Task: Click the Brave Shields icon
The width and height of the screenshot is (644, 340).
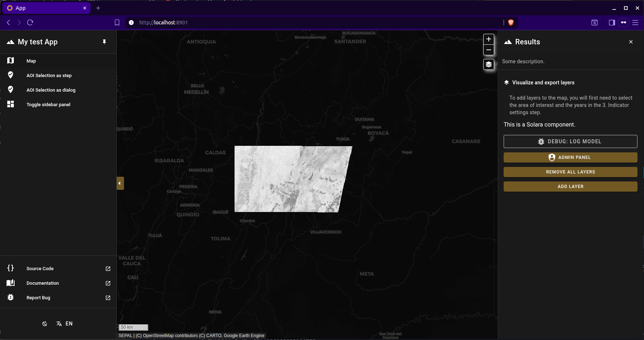Action: (x=511, y=23)
